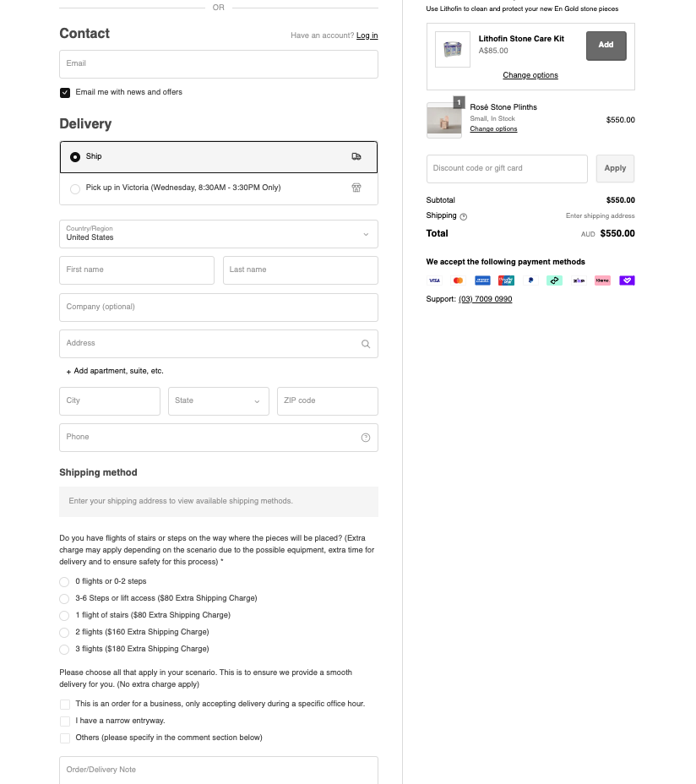Open the State dropdown

click(219, 401)
